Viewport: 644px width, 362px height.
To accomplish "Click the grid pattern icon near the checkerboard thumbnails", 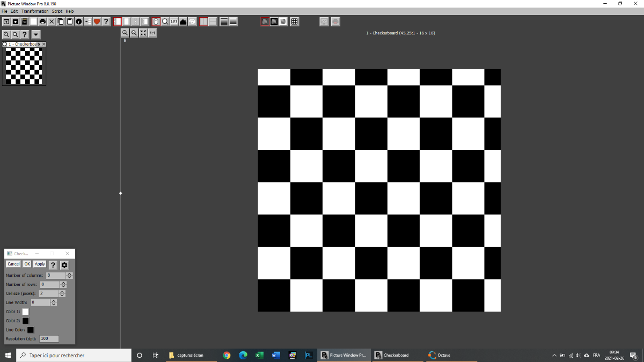I will pyautogui.click(x=295, y=21).
